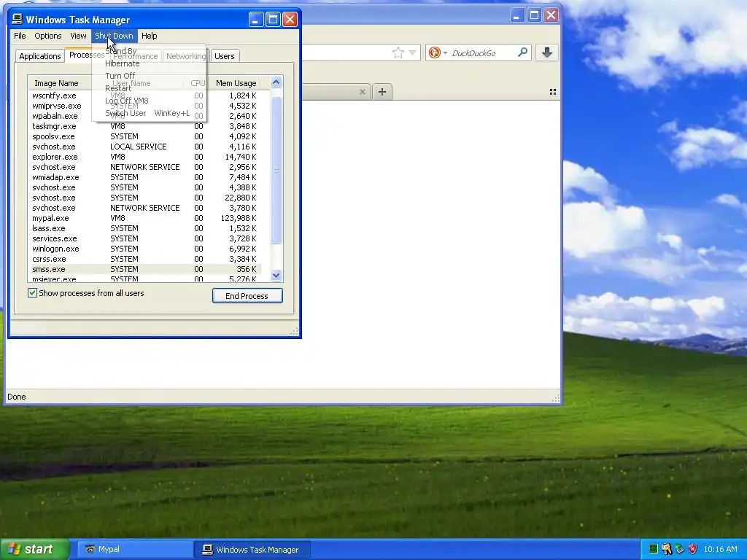Choose Stand By from the Shut Down menu
Screen dimensions: 747x560
point(149,51)
